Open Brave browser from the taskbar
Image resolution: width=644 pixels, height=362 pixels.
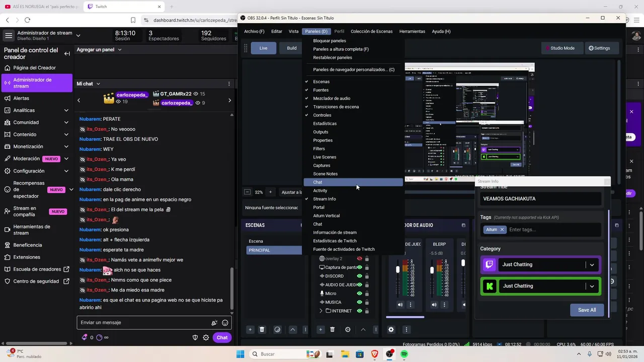(x=374, y=354)
